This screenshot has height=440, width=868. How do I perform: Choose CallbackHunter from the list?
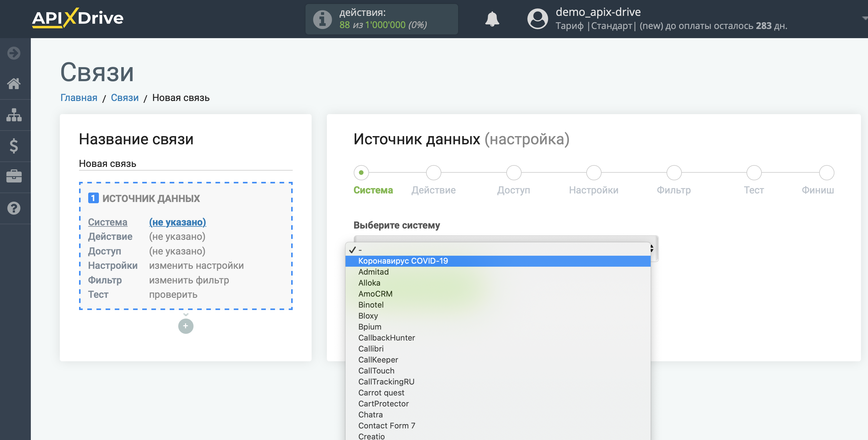pos(498,338)
